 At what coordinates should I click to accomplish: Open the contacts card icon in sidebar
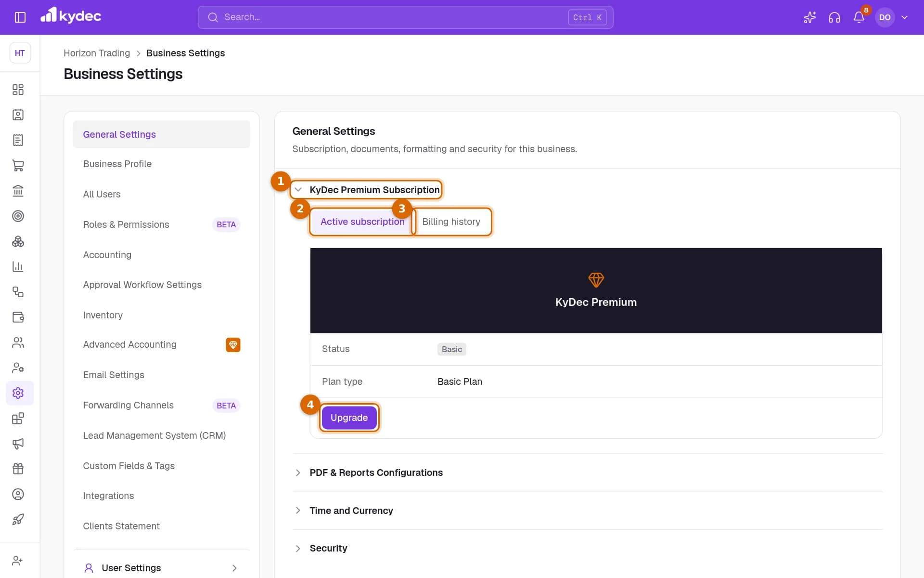tap(18, 115)
